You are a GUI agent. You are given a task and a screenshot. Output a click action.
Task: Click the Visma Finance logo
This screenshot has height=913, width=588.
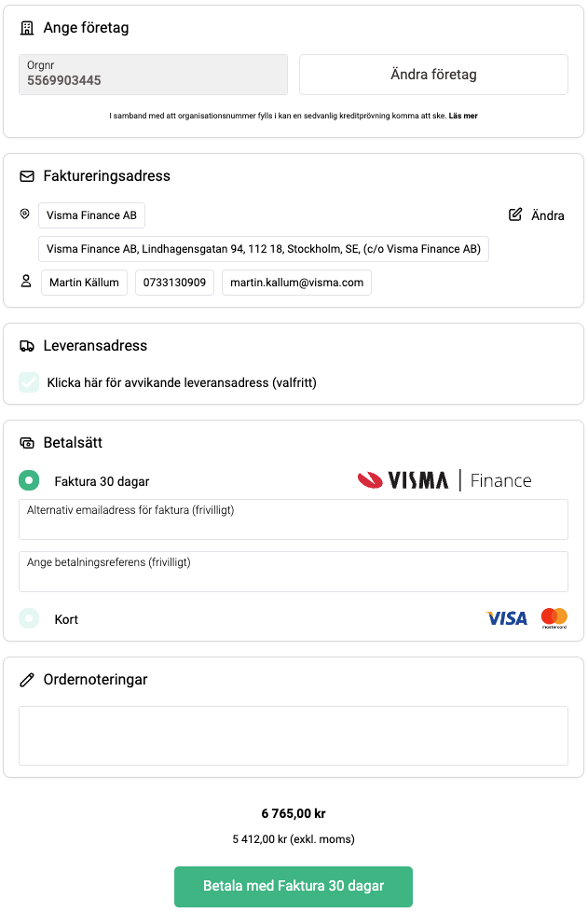pos(444,480)
